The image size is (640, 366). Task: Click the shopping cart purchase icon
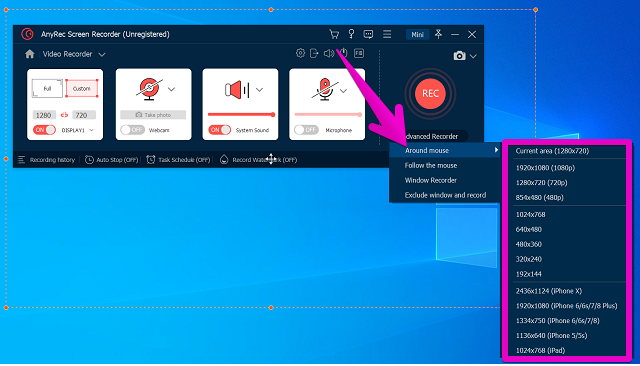click(x=334, y=34)
